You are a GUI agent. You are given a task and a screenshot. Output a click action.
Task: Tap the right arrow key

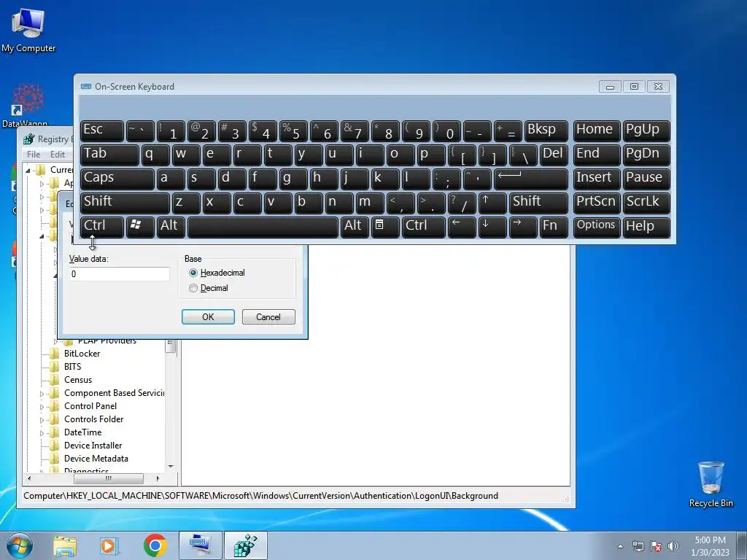coord(522,227)
